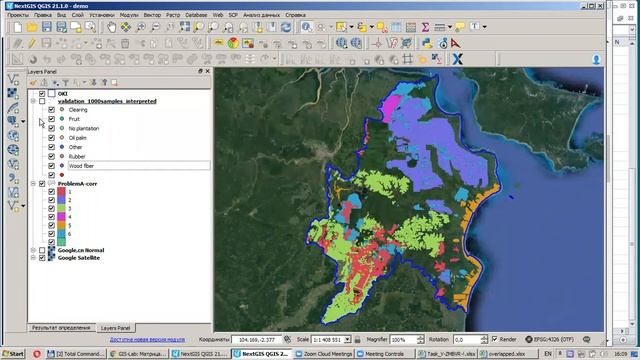Open the Справка menu
640x360 pixels.
pyautogui.click(x=296, y=15)
